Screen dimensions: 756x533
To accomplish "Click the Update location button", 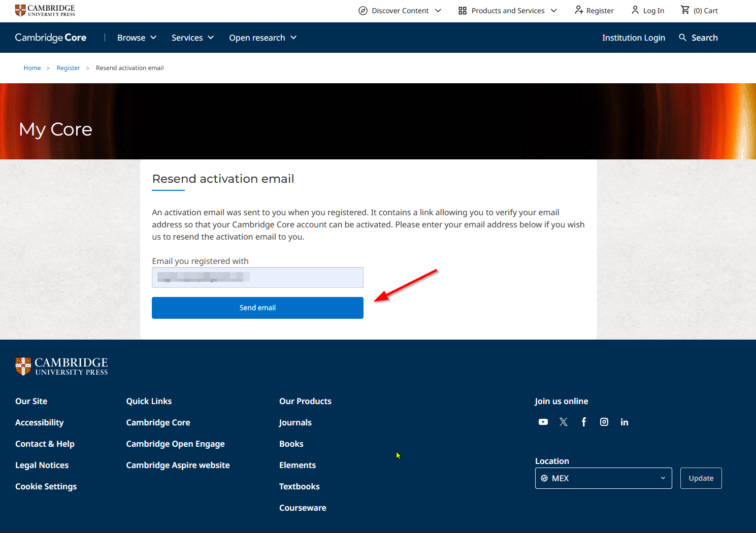I will pyautogui.click(x=701, y=478).
